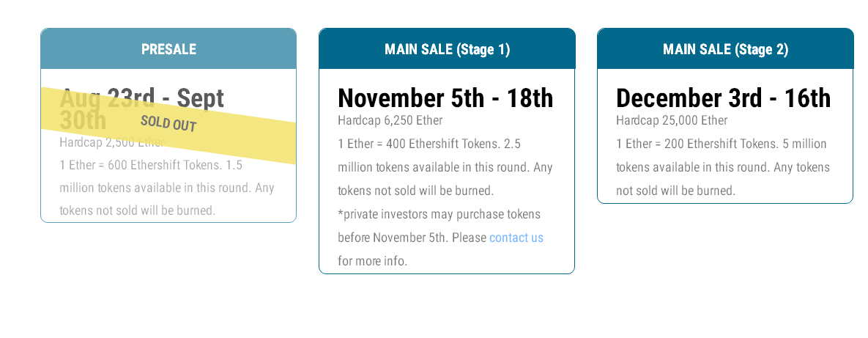This screenshot has height=338, width=868.
Task: Click the "November 5th - 18th" date heading
Action: point(445,98)
